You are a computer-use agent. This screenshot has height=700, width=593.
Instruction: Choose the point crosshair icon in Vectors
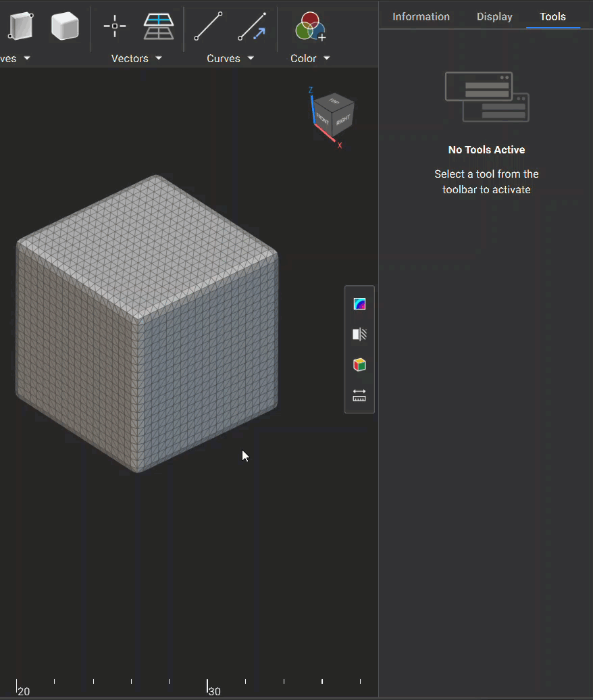[115, 26]
